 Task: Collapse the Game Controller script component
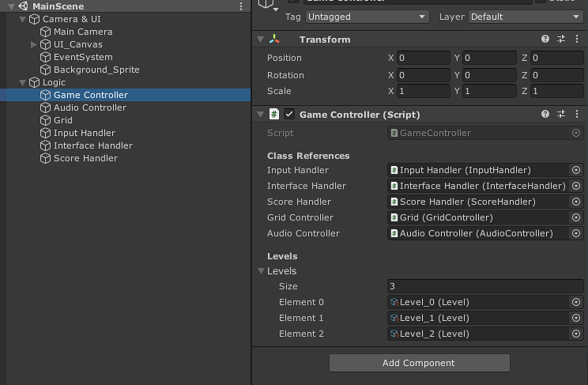click(260, 115)
